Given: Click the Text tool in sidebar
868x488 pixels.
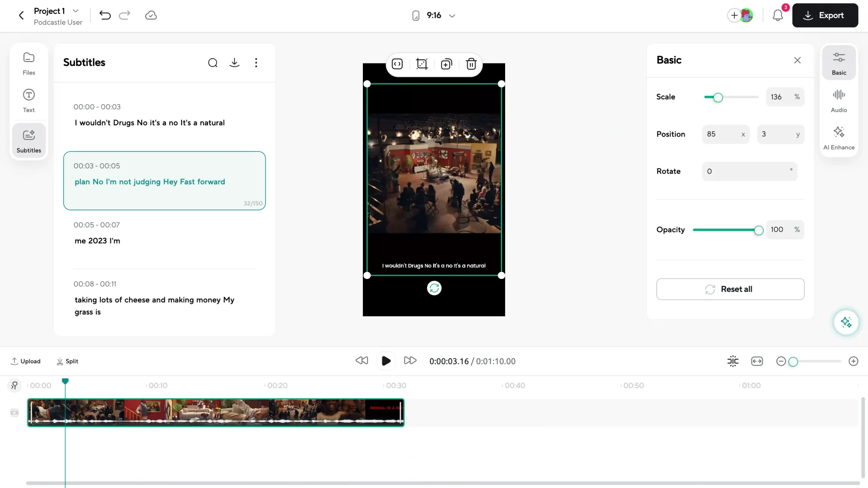Looking at the screenshot, I should [x=29, y=101].
